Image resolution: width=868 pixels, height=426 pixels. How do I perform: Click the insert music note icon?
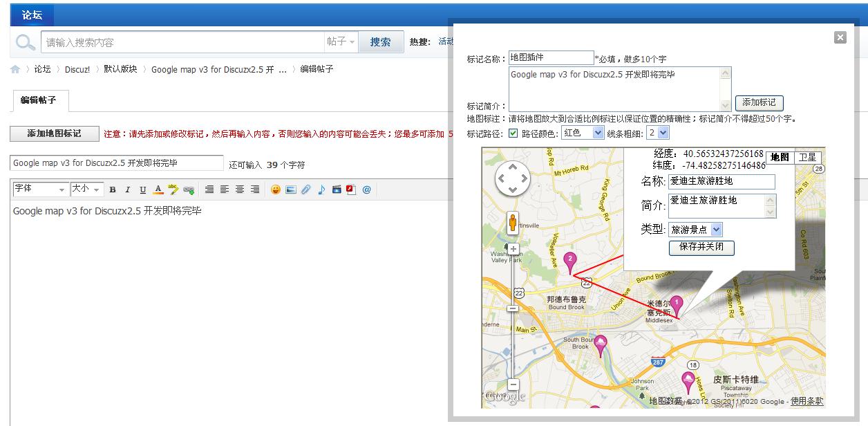(x=321, y=189)
